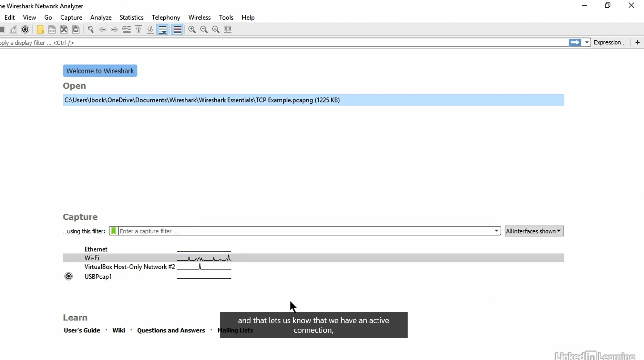644x360 pixels.
Task: Open the Analyze menu
Action: point(101,17)
